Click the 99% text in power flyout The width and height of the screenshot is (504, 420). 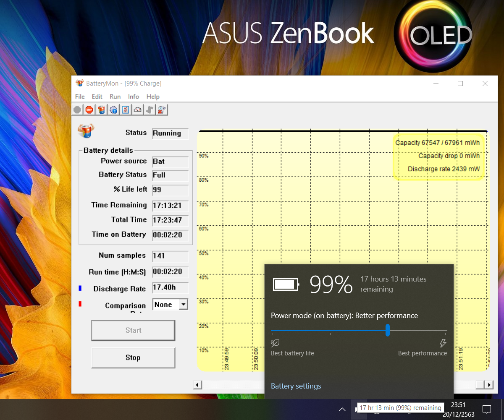tap(331, 285)
